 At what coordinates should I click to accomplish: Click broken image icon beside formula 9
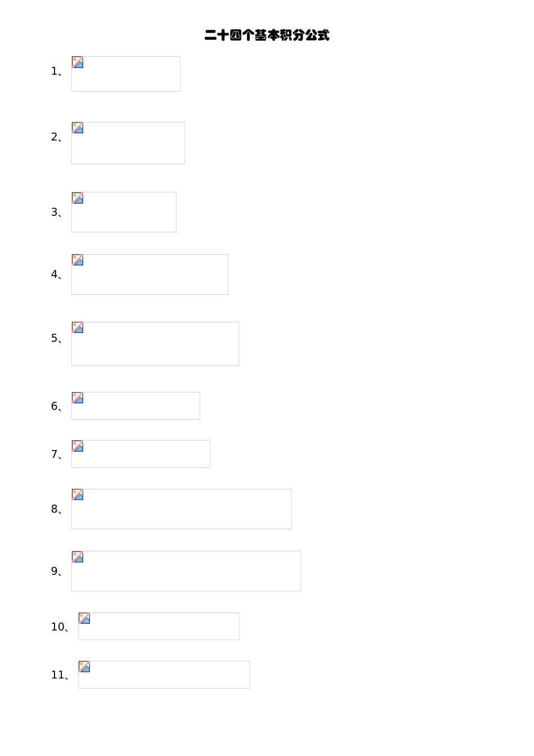tap(78, 557)
